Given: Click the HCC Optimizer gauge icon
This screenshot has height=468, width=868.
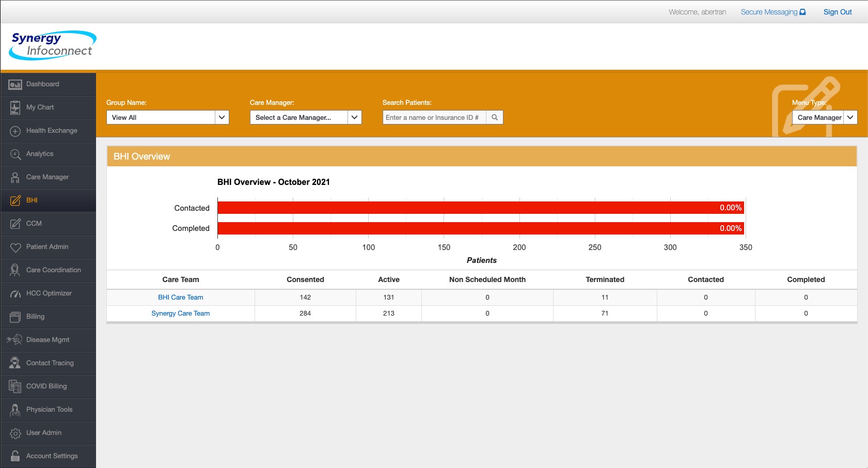Looking at the screenshot, I should 15,293.
